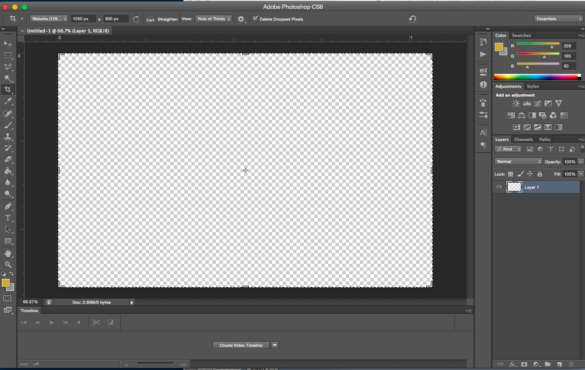Reset the crop with the undo arrow icon
Viewport: 585px width, 370px height.
[412, 19]
